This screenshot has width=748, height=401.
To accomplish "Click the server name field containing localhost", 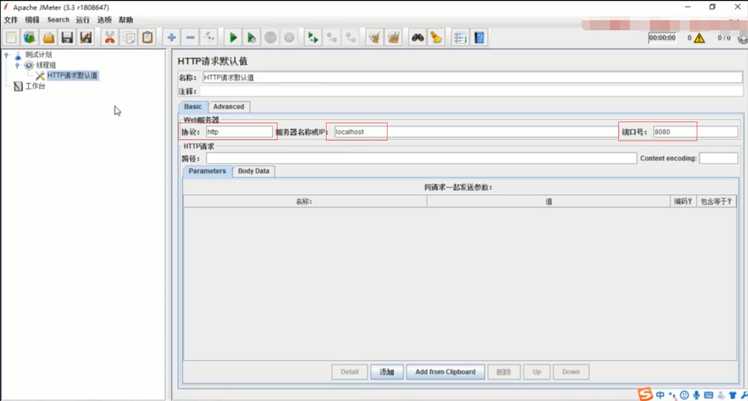I will (x=474, y=132).
